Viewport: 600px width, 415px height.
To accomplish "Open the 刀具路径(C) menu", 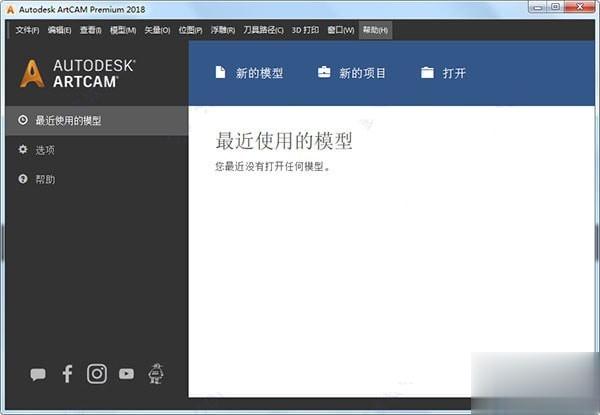I will (263, 30).
